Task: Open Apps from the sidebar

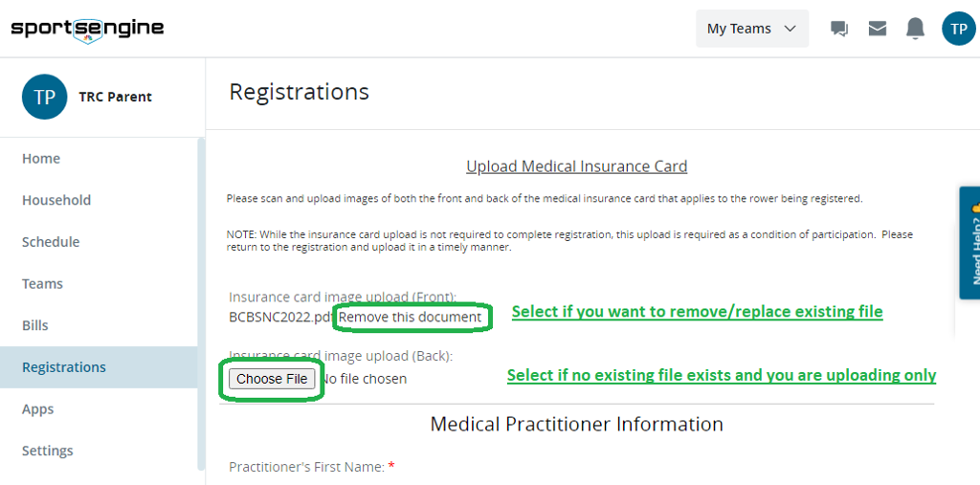Action: click(x=38, y=409)
